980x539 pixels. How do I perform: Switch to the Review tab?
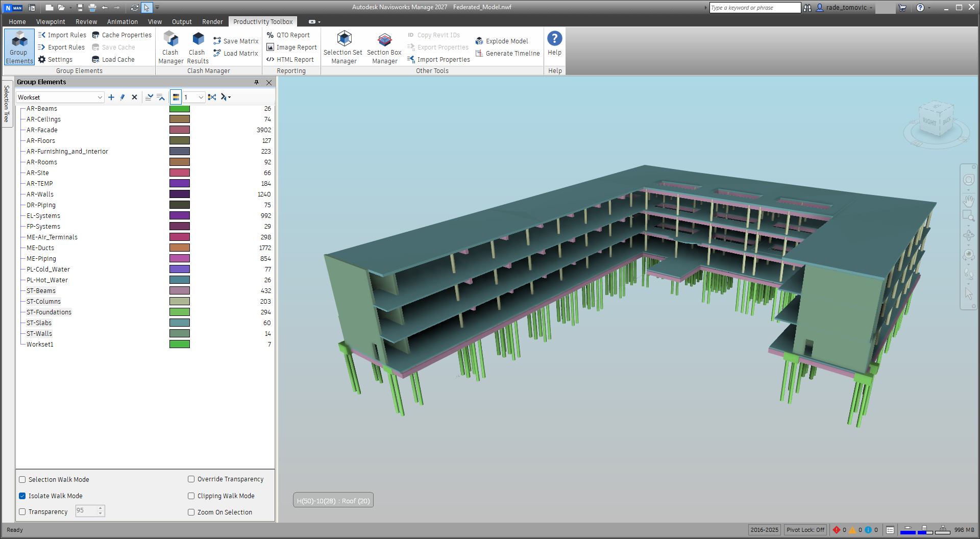tap(86, 21)
